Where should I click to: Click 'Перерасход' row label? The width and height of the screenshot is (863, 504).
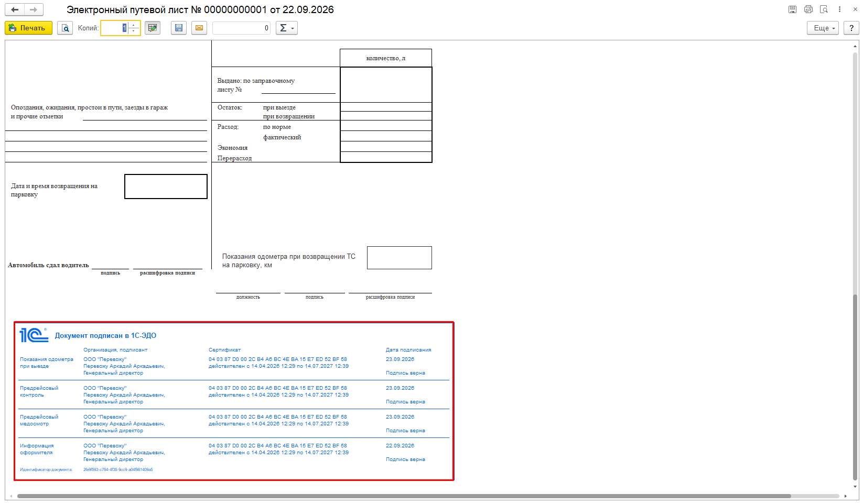[x=234, y=158]
